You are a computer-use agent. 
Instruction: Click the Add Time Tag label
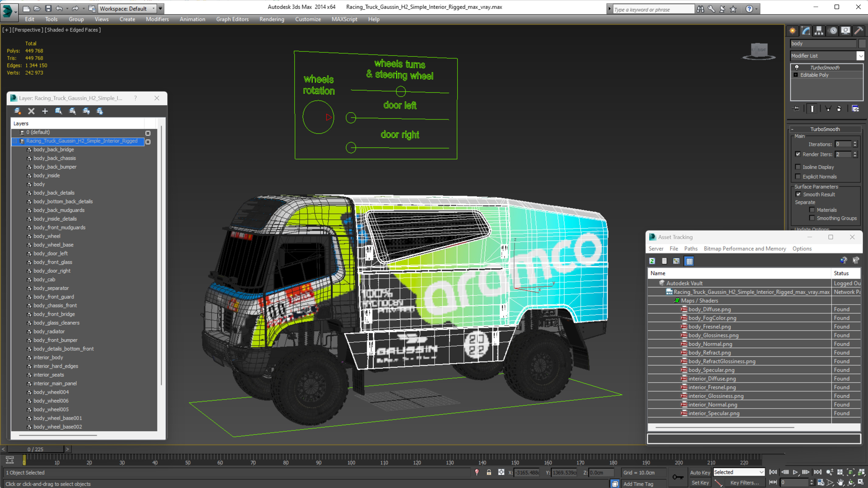click(638, 484)
